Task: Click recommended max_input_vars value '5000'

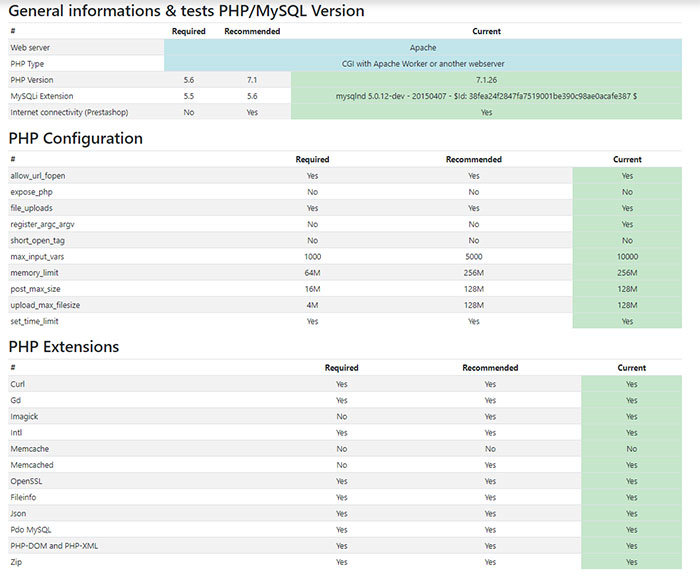Action: tap(474, 257)
